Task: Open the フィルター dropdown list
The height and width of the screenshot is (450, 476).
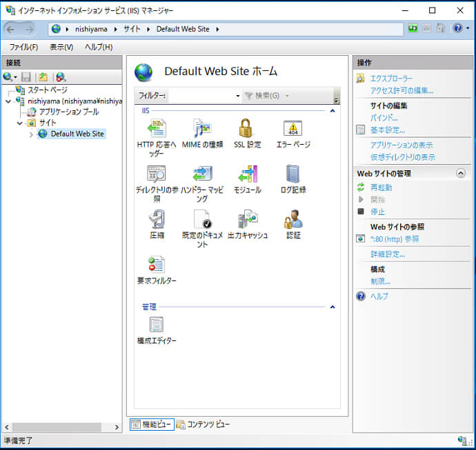Action: pyautogui.click(x=237, y=96)
